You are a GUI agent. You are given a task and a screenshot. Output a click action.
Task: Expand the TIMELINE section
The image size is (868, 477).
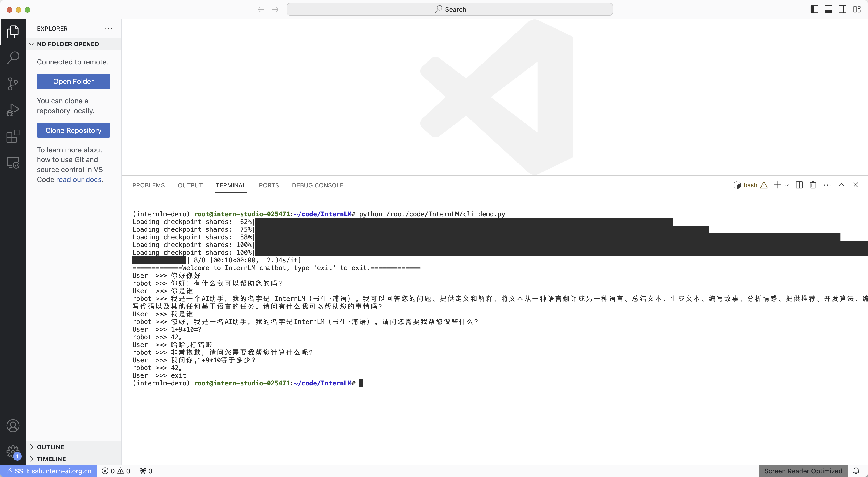[x=51, y=459]
